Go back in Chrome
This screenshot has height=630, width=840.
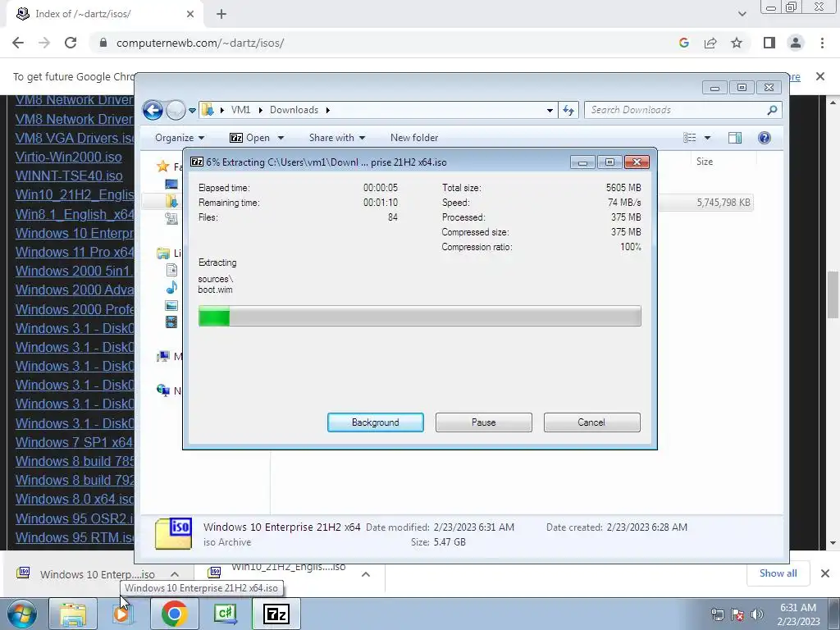point(18,43)
